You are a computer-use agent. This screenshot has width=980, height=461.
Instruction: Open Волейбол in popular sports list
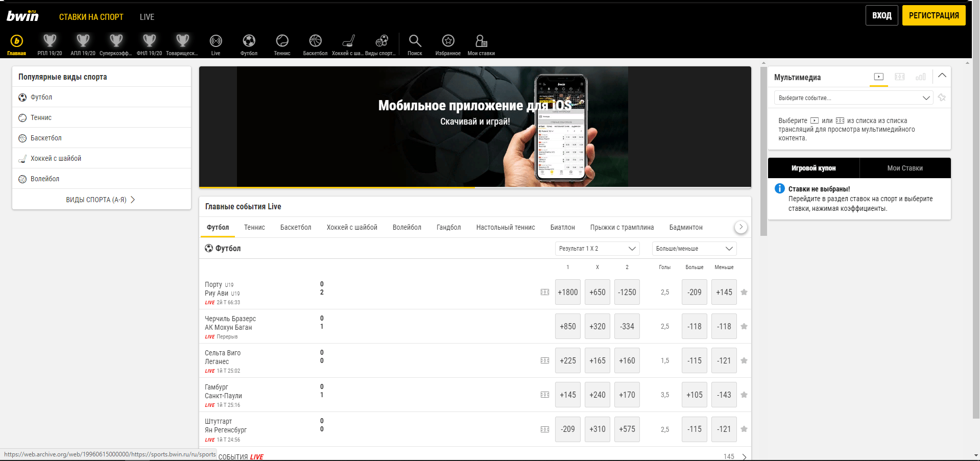tap(102, 179)
